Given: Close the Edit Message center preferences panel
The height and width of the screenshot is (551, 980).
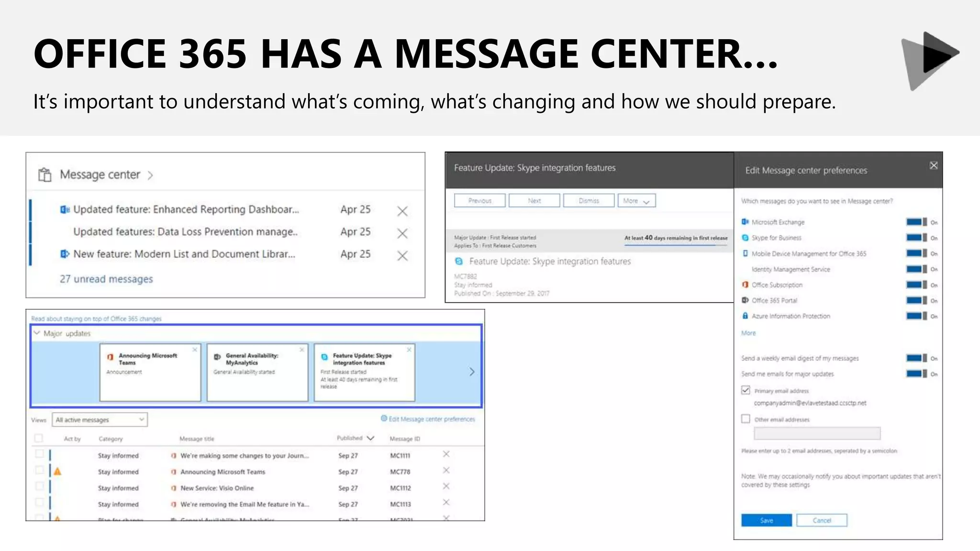Looking at the screenshot, I should pyautogui.click(x=934, y=165).
